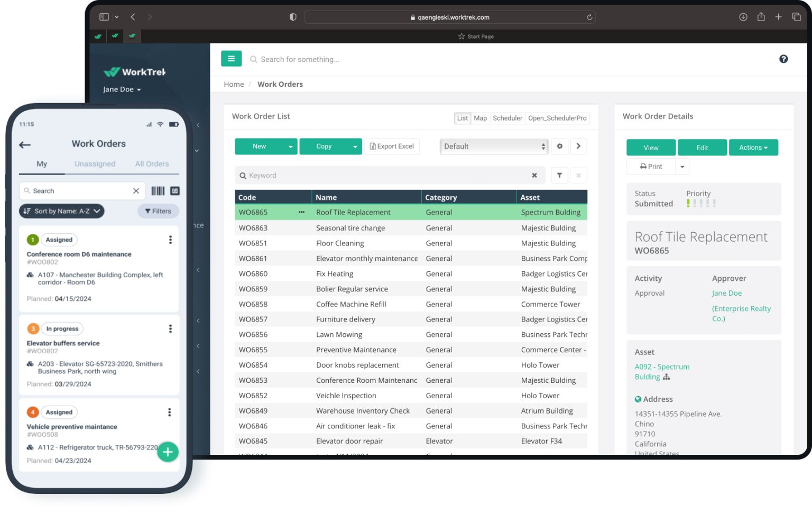
Task: Tap the QR code scan icon next to barcode
Action: pyautogui.click(x=174, y=190)
